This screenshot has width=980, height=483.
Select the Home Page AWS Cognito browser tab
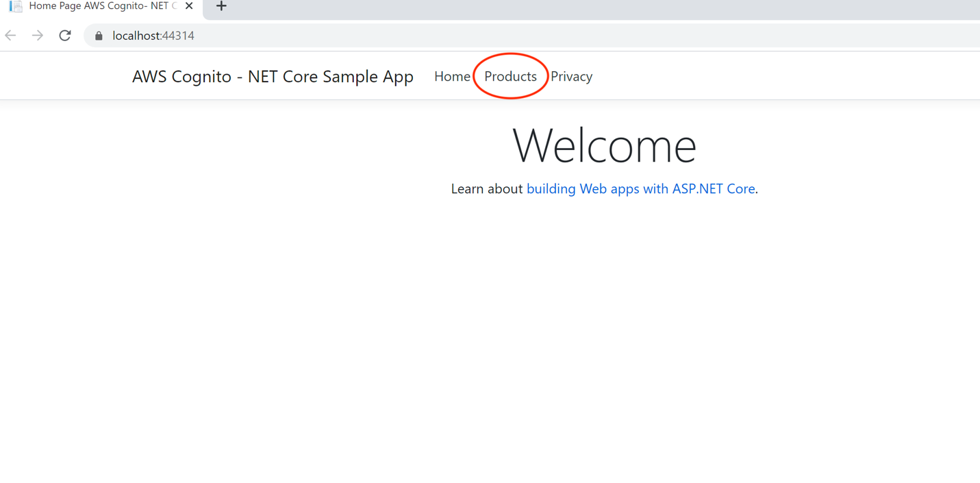click(x=103, y=6)
